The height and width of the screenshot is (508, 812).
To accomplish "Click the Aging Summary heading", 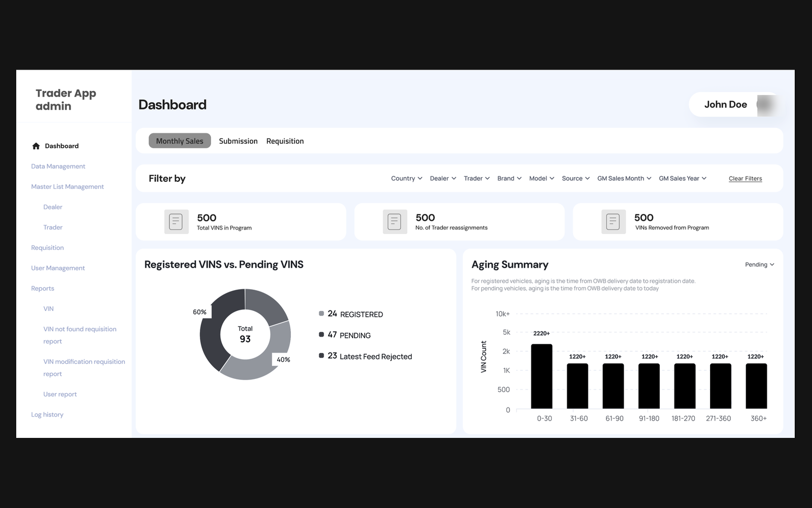I will (510, 265).
